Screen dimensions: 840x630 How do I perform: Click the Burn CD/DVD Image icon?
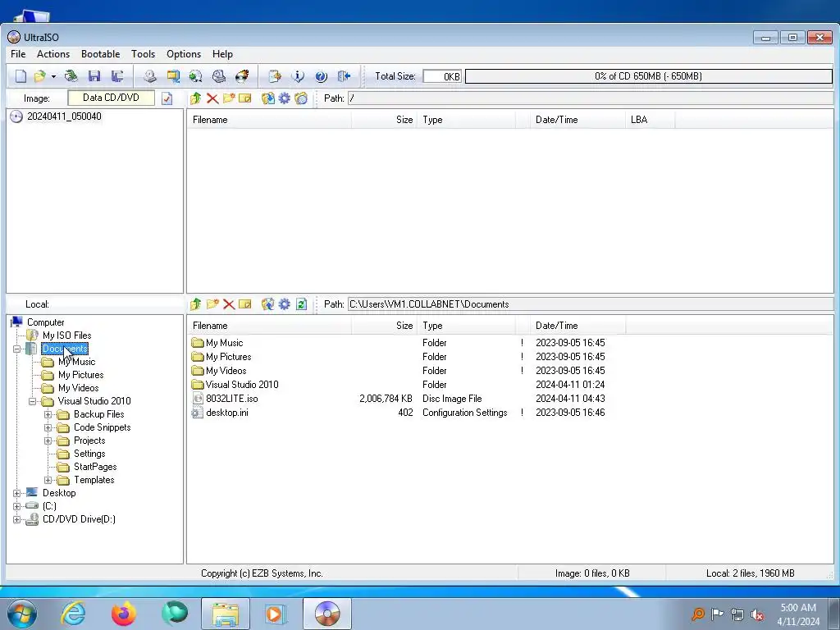(x=242, y=76)
